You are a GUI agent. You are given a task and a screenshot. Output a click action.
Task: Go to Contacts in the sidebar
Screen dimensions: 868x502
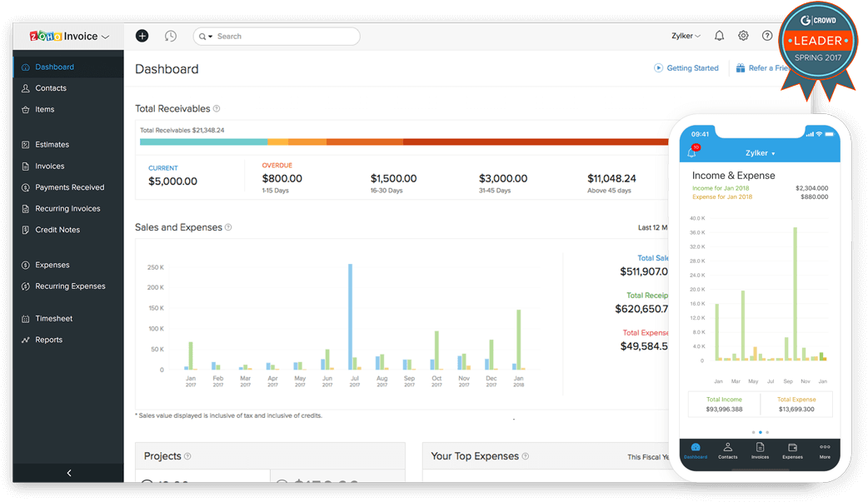[x=68, y=88]
